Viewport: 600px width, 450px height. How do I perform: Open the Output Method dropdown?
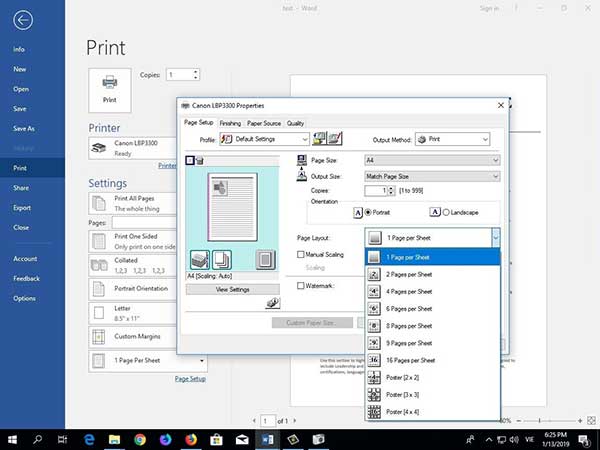pos(452,139)
